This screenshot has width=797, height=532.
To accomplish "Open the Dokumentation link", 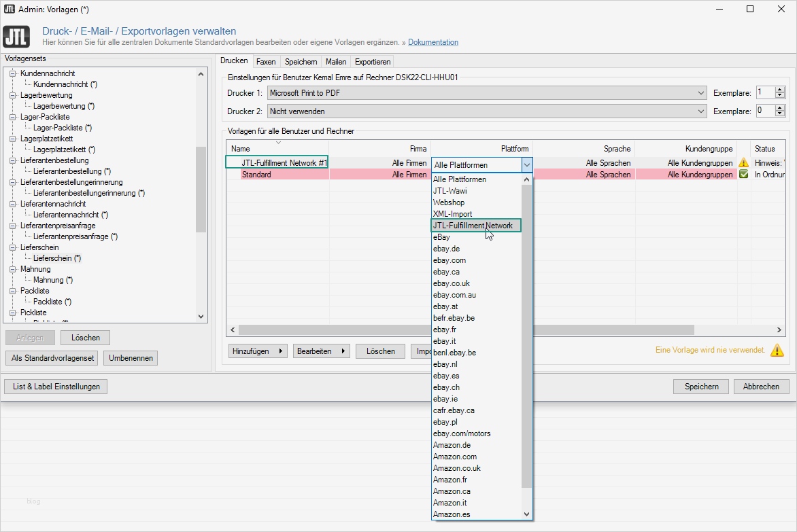I will click(433, 42).
